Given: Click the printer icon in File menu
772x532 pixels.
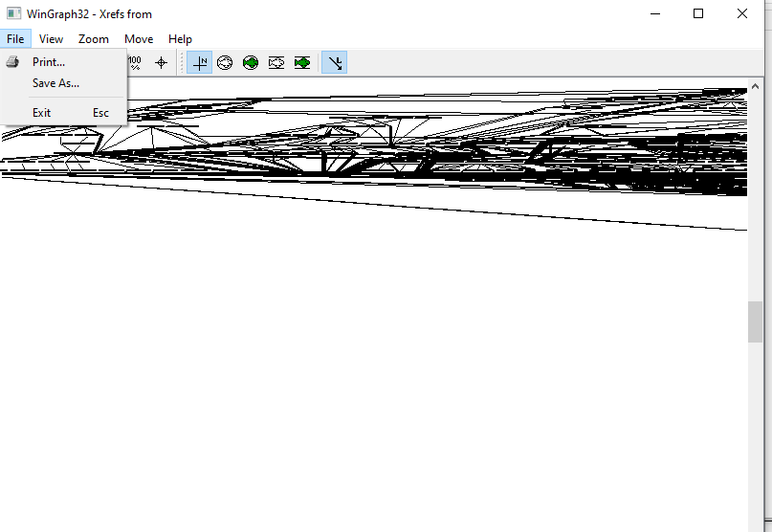Looking at the screenshot, I should point(12,62).
